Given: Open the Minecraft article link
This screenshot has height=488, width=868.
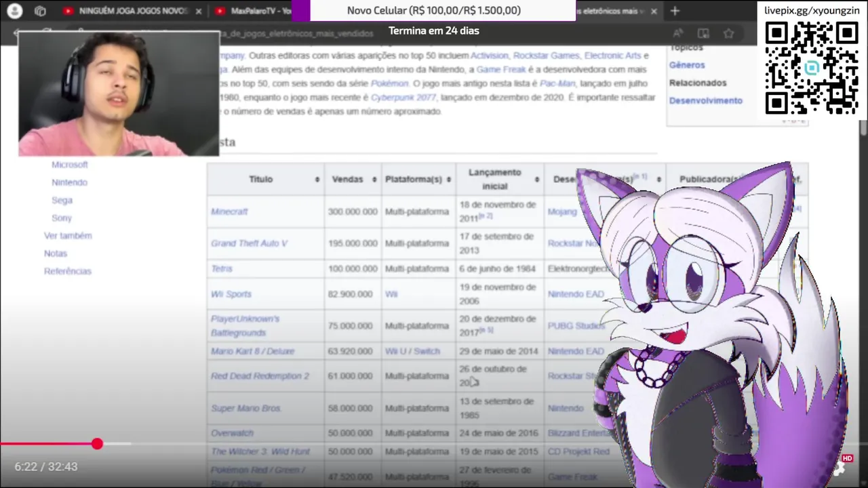Looking at the screenshot, I should [229, 211].
